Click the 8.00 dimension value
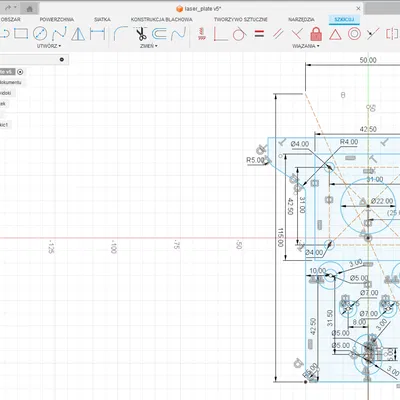The height and width of the screenshot is (400, 400). tap(359, 322)
